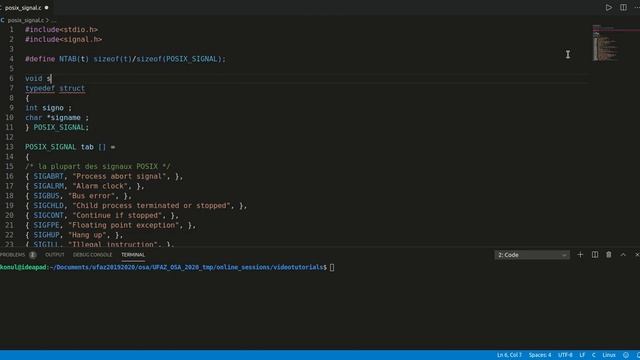
Task: Click the Problems count badge '2'
Action: [33, 255]
